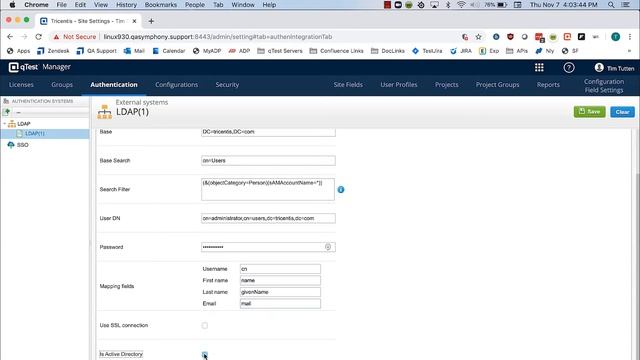Screen dimensions: 640x360
Task: Click the browser address bar URL
Action: pos(218,37)
